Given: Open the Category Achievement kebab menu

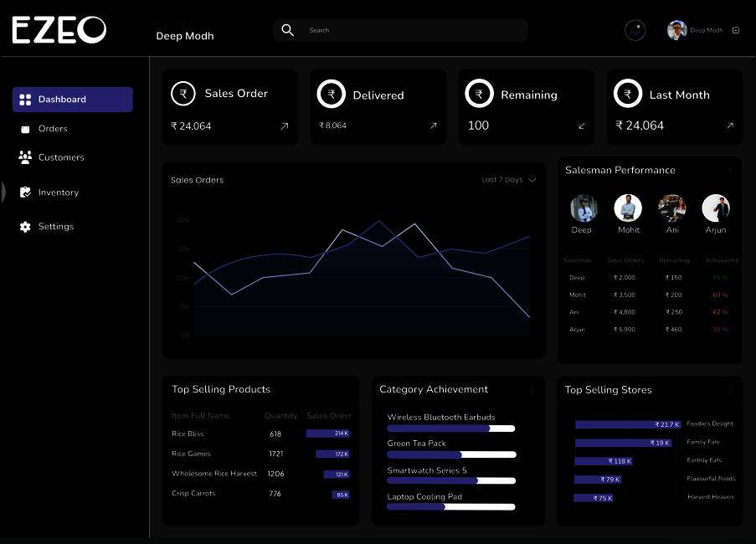Looking at the screenshot, I should tap(532, 389).
